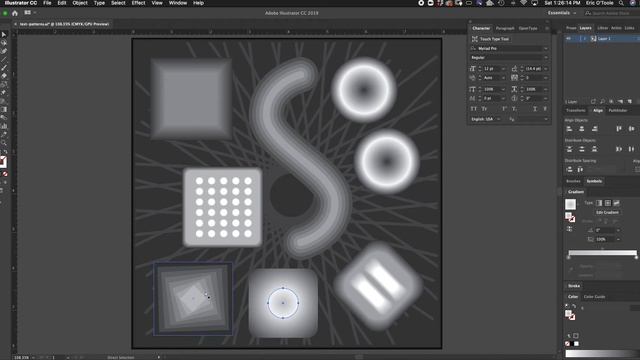
Task: Select the Paintbrush tool
Action: coord(4,68)
